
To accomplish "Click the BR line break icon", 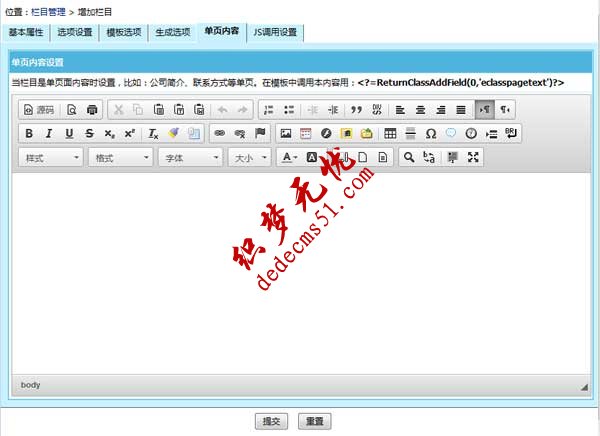I will [x=511, y=133].
